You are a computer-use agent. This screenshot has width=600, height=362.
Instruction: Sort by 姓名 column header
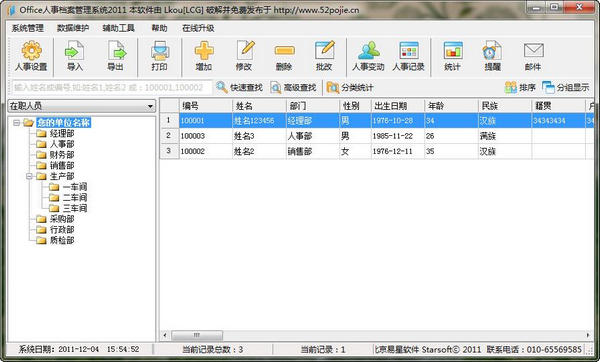259,106
